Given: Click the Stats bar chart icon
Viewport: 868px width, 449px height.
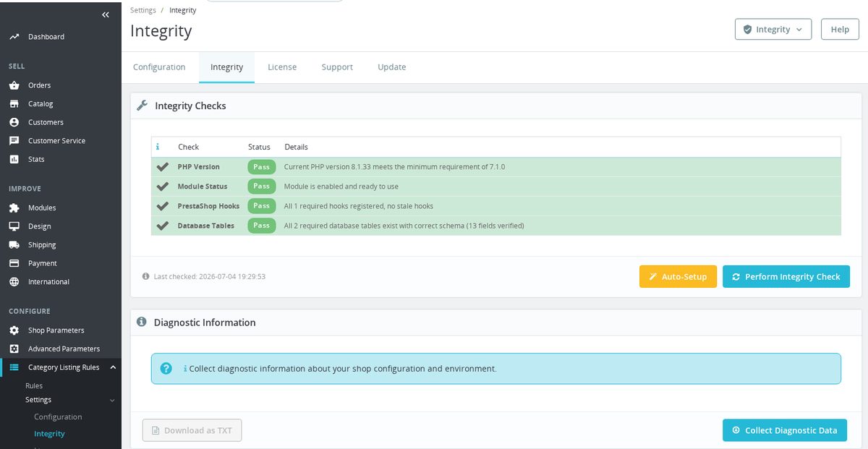Looking at the screenshot, I should coord(14,159).
